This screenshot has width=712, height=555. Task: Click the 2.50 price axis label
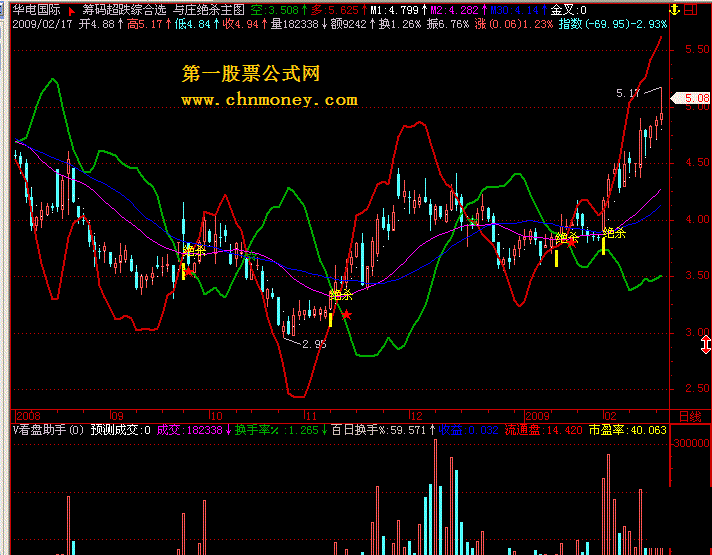click(x=697, y=388)
